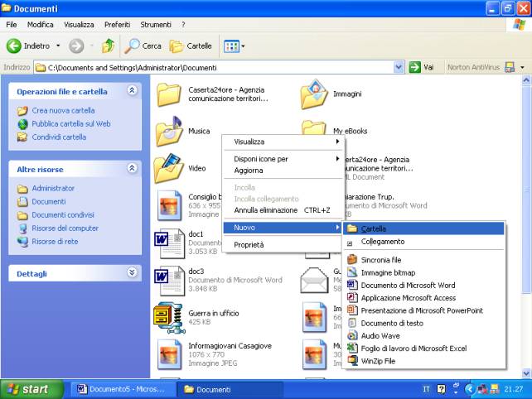This screenshot has height=399, width=532.
Task: Select the doc1 Word document icon
Action: pyautogui.click(x=169, y=243)
